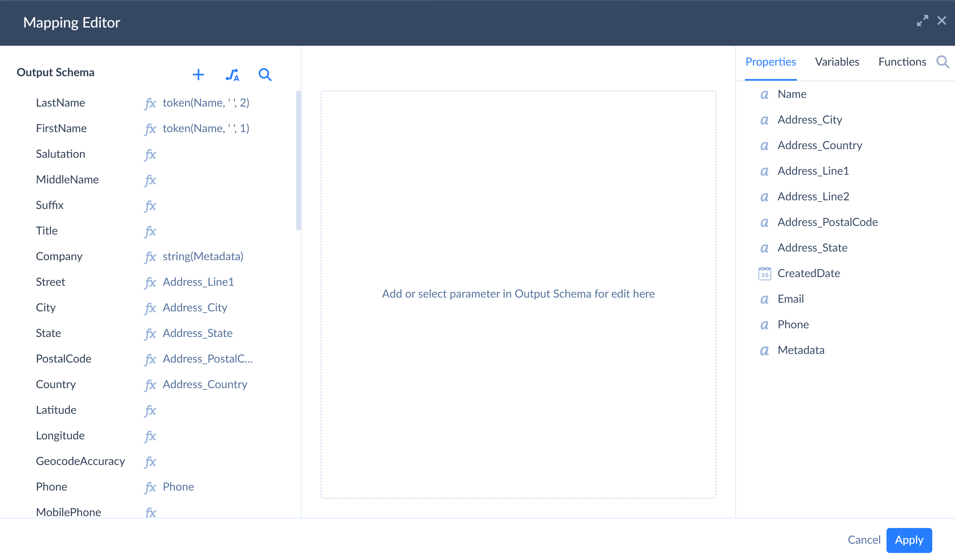Click the calendar icon beside CreatedDate
This screenshot has height=560, width=955.
coord(765,274)
